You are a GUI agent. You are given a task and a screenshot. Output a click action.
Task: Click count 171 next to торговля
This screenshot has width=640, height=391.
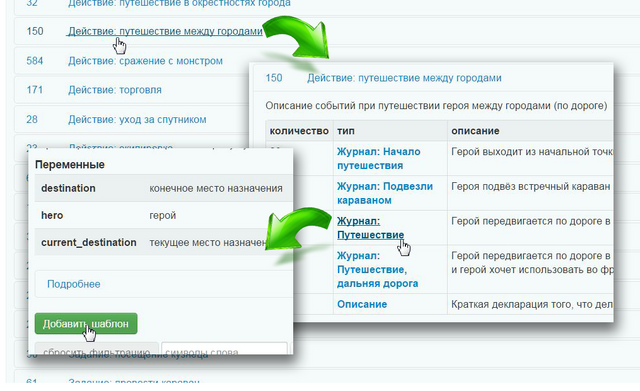coord(35,90)
